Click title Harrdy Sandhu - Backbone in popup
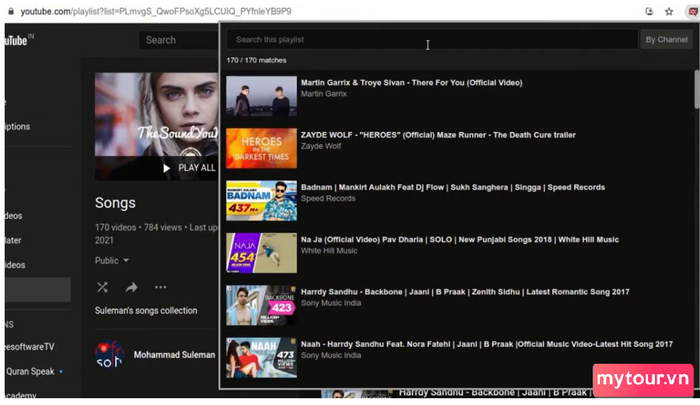700x405 pixels. click(x=465, y=292)
